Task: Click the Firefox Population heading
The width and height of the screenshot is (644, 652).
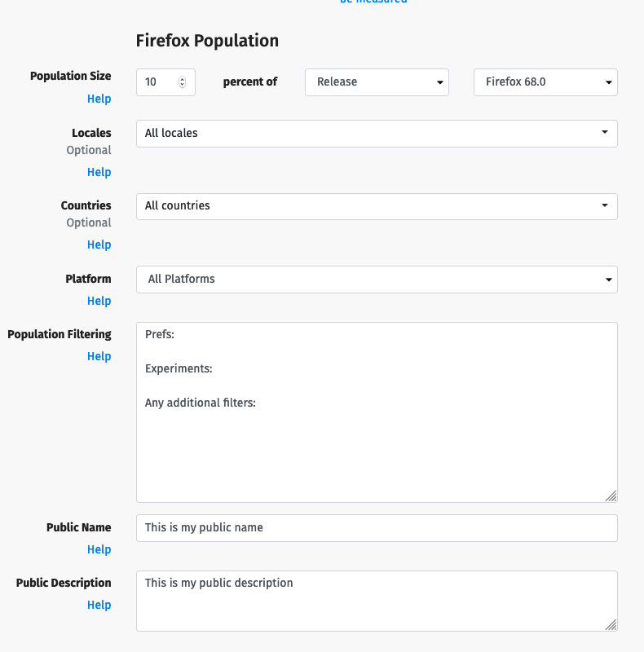Action: [207, 41]
